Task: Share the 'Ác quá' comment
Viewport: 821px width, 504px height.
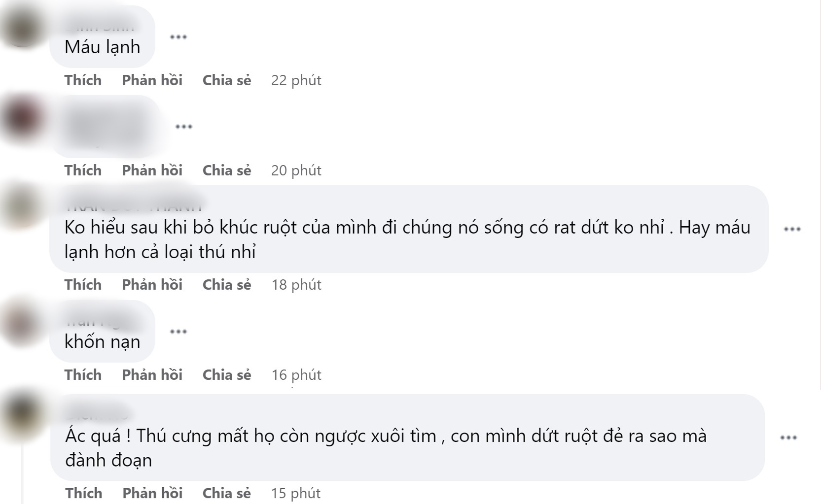Action: (x=227, y=493)
